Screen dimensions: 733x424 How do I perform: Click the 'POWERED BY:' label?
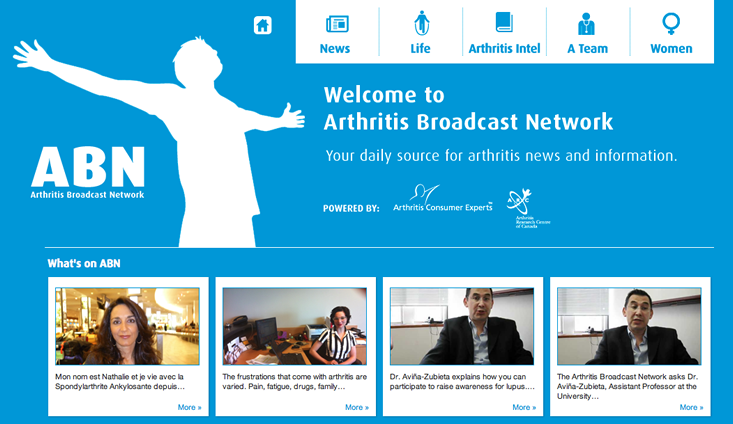point(351,208)
